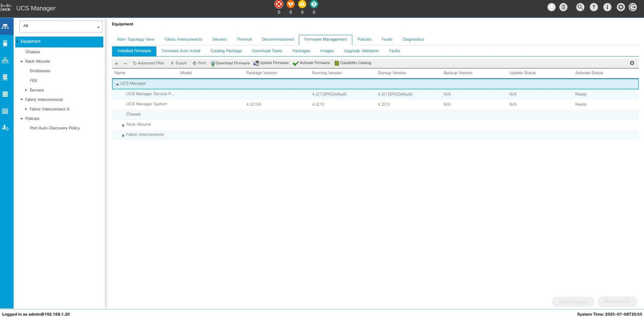
Task: Click the Activate Status column header
Action: [589, 73]
